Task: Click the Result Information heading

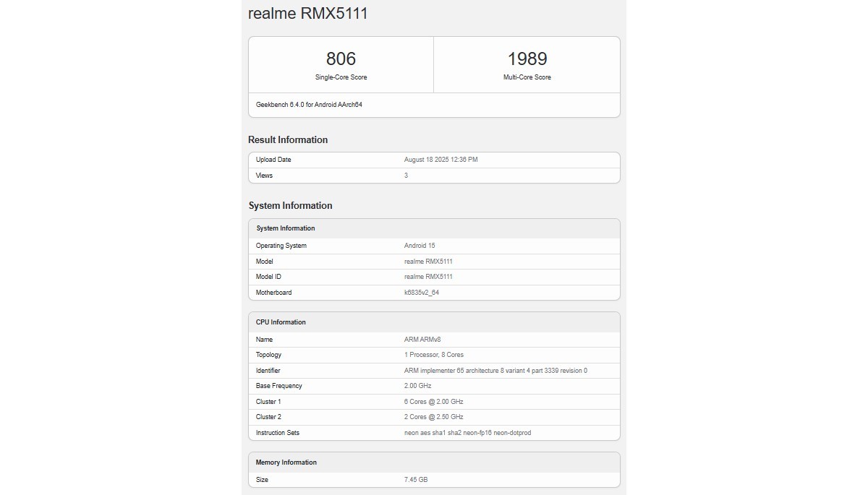Action: [288, 139]
